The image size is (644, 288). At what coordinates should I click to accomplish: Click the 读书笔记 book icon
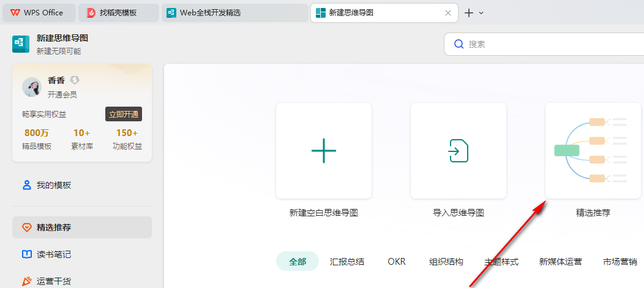pyautogui.click(x=27, y=255)
